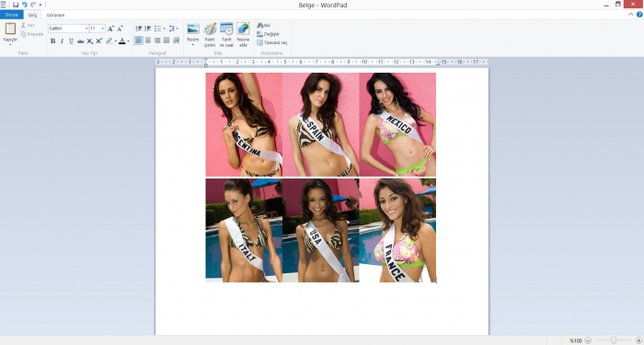Click the zoom slider handle
The image size is (644, 345).
614,340
